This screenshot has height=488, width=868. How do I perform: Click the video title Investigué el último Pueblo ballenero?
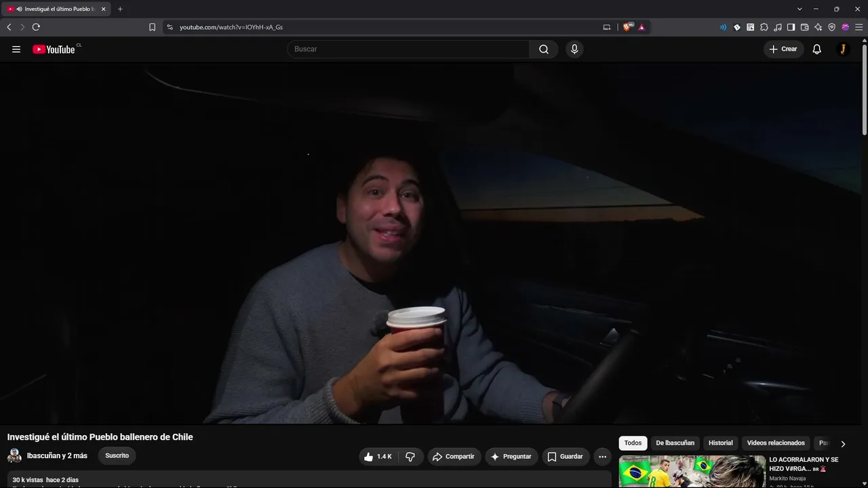pyautogui.click(x=100, y=437)
